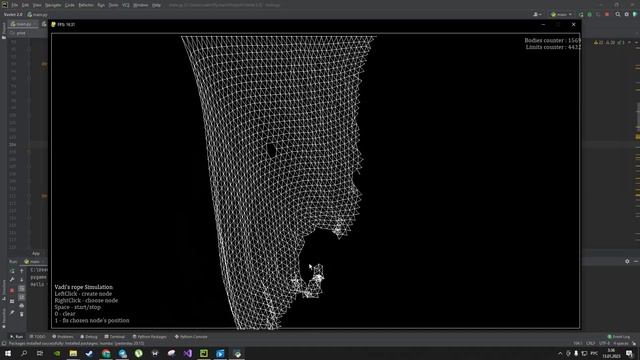This screenshot has height=360, width=640.
Task: Open the Terminal tool window tab
Action: coord(115,337)
